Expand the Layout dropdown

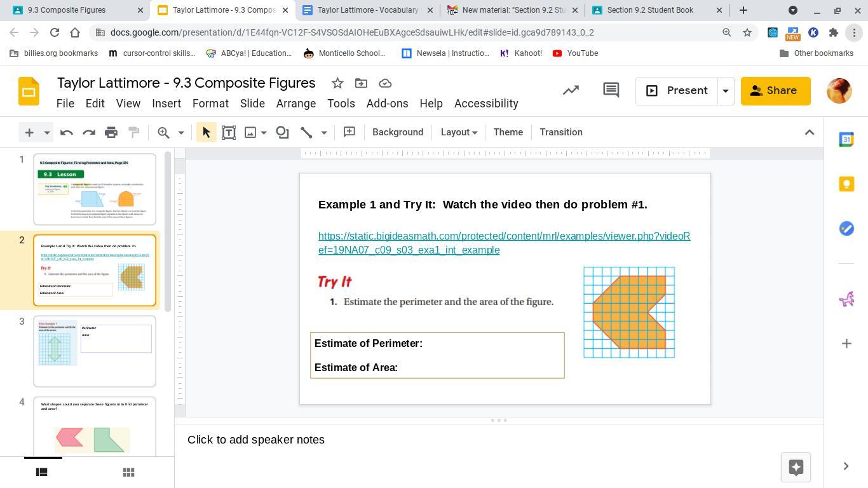click(459, 132)
